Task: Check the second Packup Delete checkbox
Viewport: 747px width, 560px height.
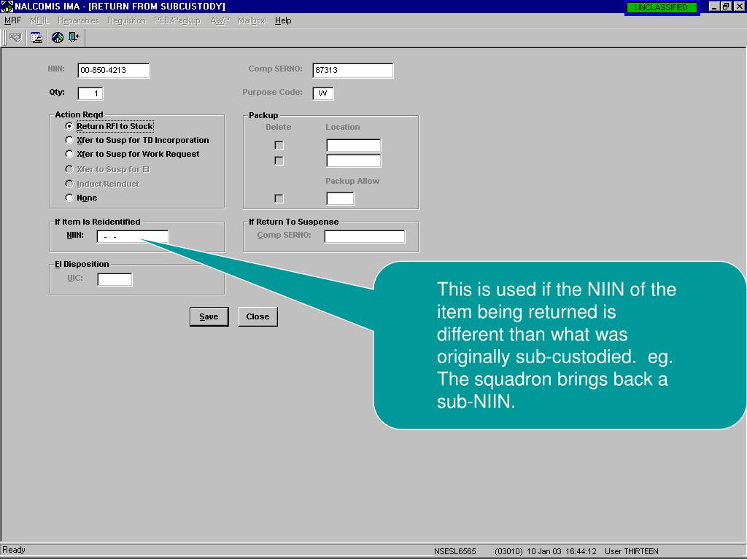Action: (x=279, y=160)
